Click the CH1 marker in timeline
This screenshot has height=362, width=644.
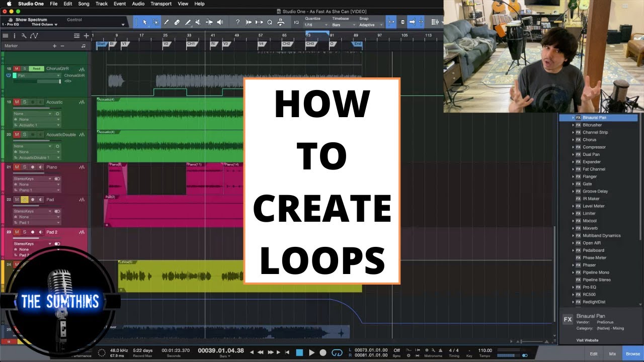tap(191, 44)
